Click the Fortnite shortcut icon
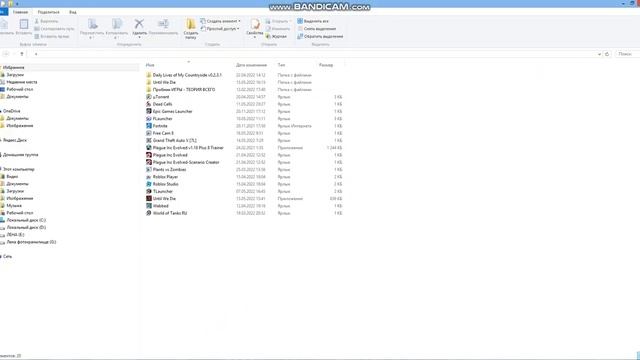This screenshot has height=360, width=640. point(149,126)
